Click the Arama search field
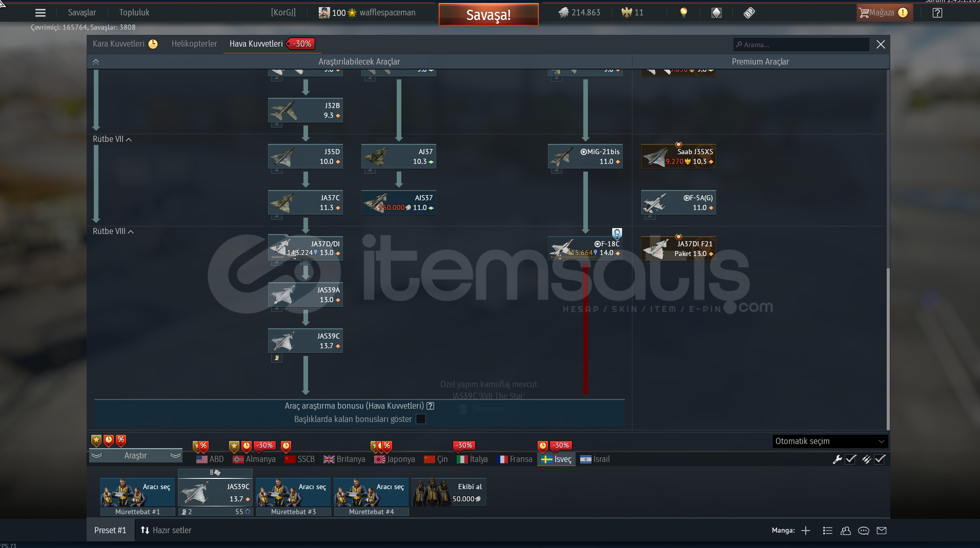This screenshot has width=980, height=548. click(x=801, y=45)
